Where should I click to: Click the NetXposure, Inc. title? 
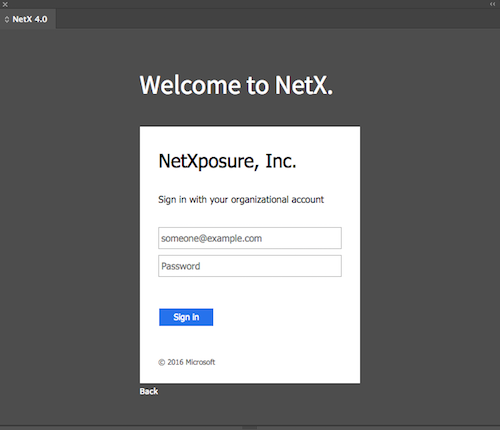227,161
